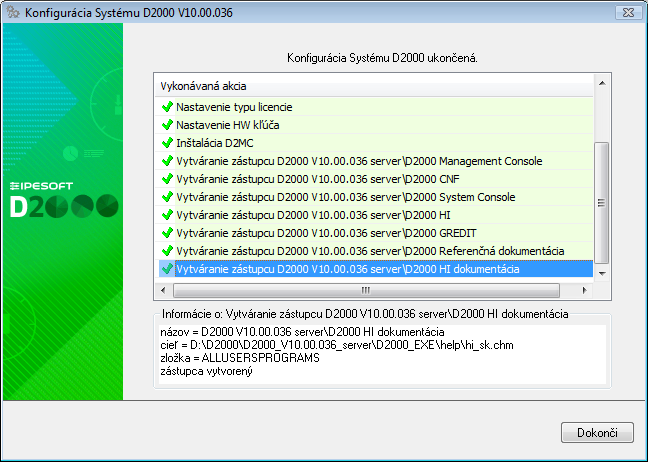Click the checkmark icon for D2000 CNF row
This screenshot has width=648, height=462.
pos(167,178)
